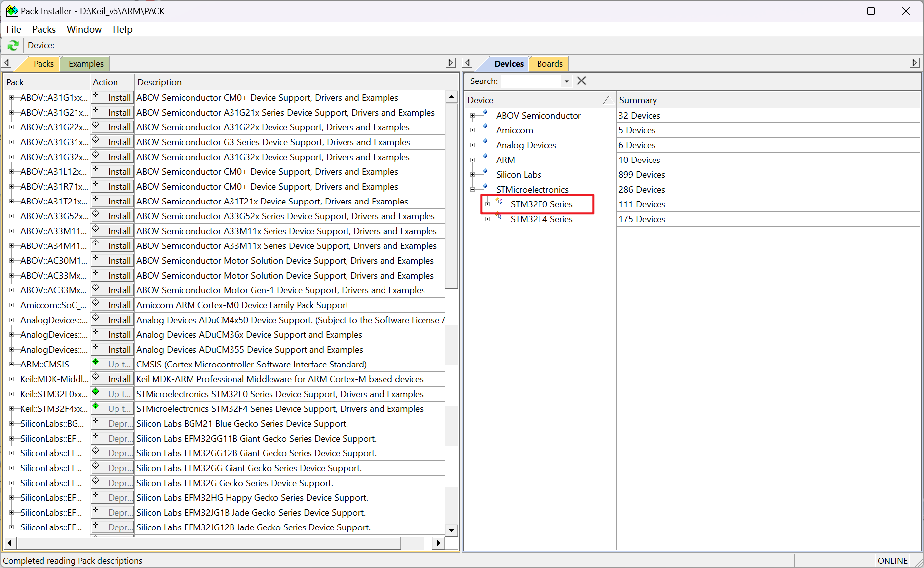Collapse the STMicroelectronics device node
The width and height of the screenshot is (924, 568).
[x=472, y=190]
